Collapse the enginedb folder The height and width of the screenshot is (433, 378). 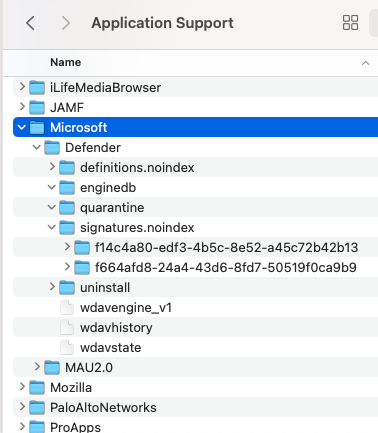coord(52,187)
